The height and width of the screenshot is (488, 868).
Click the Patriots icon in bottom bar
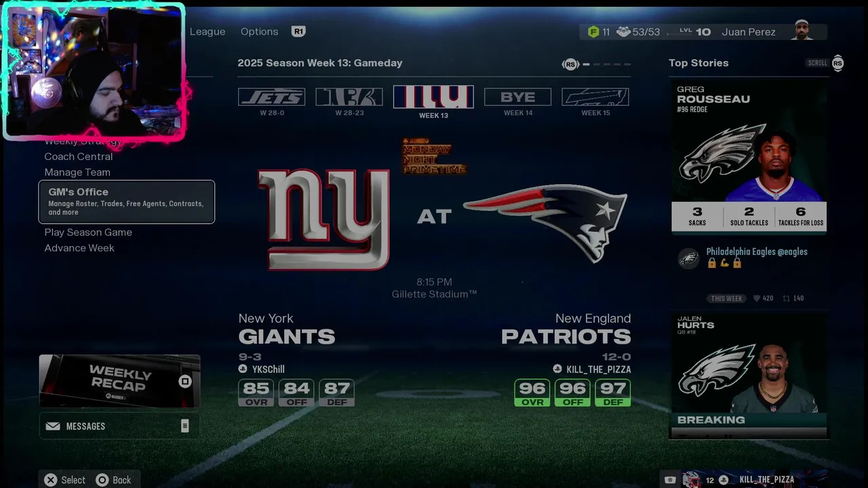tap(691, 480)
